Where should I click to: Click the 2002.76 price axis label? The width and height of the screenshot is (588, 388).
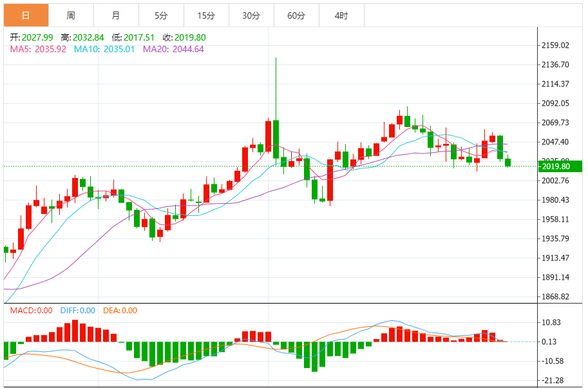coord(555,181)
